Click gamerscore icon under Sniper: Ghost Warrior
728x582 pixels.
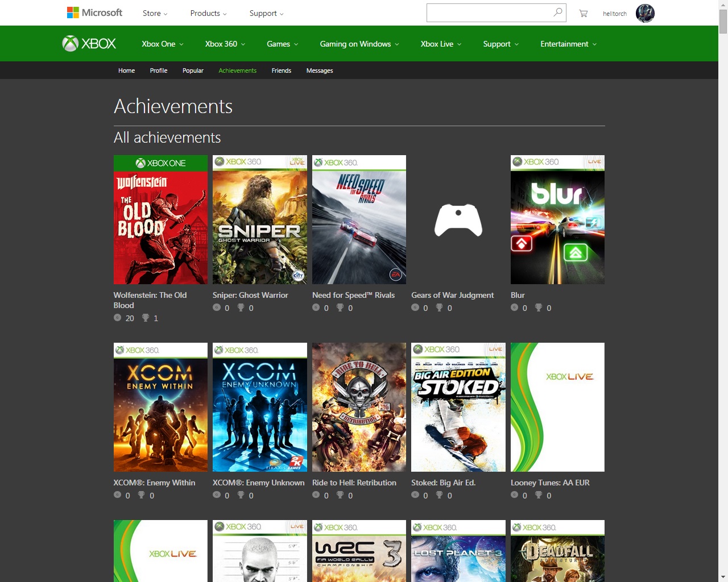217,307
